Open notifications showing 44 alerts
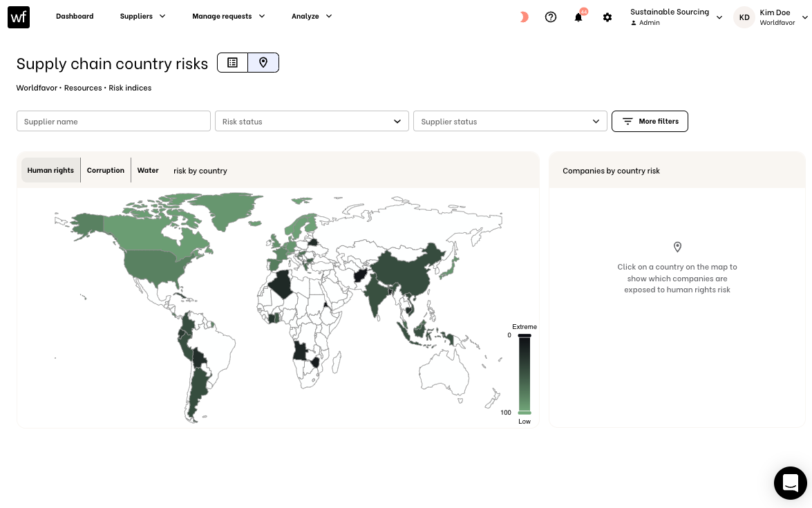Image resolution: width=812 pixels, height=508 pixels. pyautogui.click(x=578, y=17)
